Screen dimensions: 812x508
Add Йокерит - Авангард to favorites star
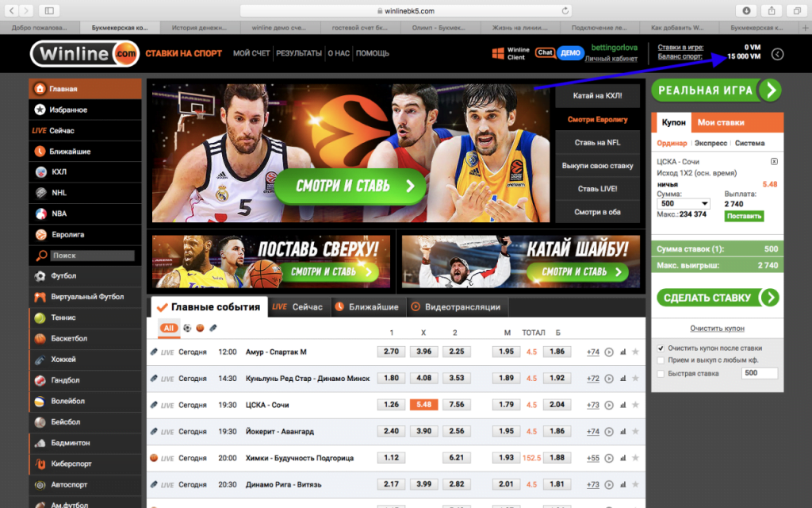coord(635,431)
